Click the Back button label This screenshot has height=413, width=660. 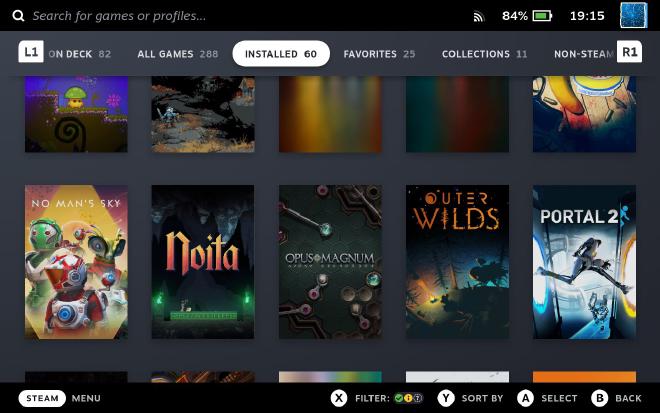pos(628,398)
